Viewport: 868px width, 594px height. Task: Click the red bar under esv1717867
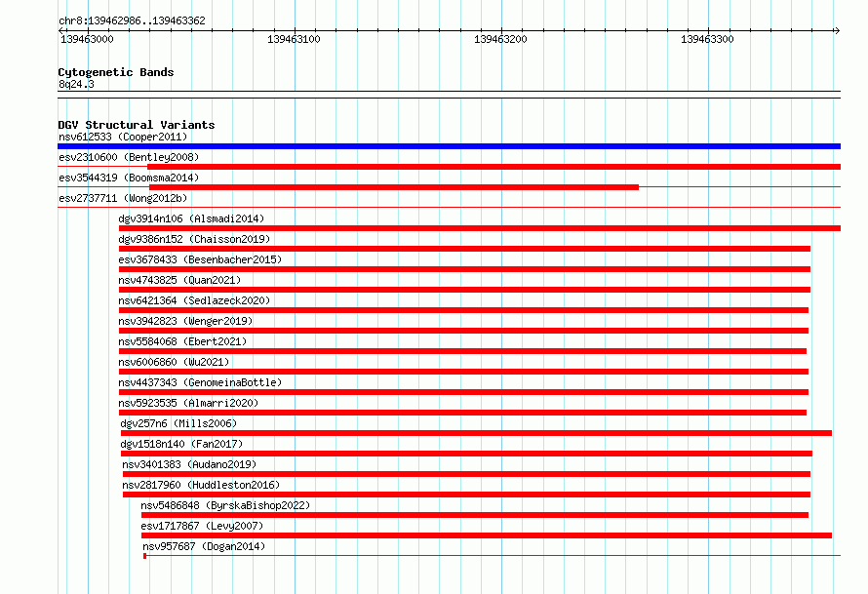coord(487,535)
